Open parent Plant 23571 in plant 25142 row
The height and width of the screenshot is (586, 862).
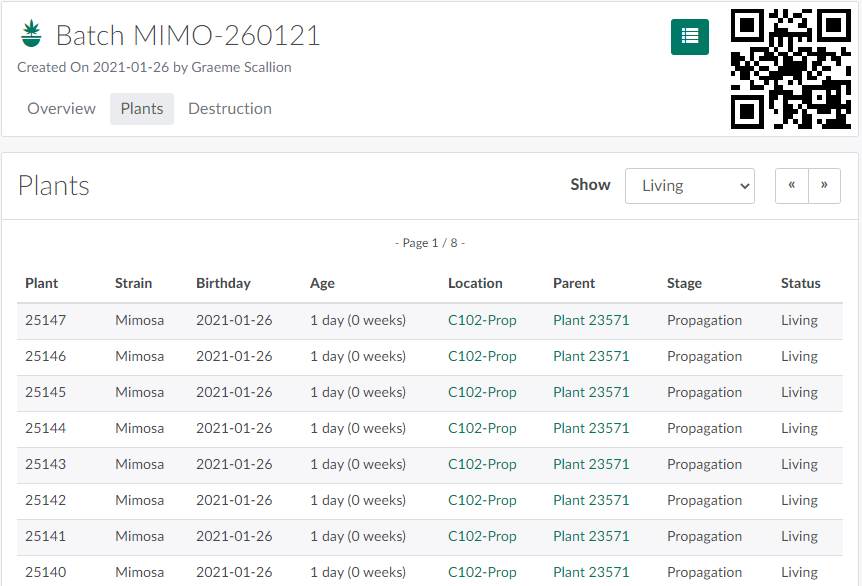point(591,501)
